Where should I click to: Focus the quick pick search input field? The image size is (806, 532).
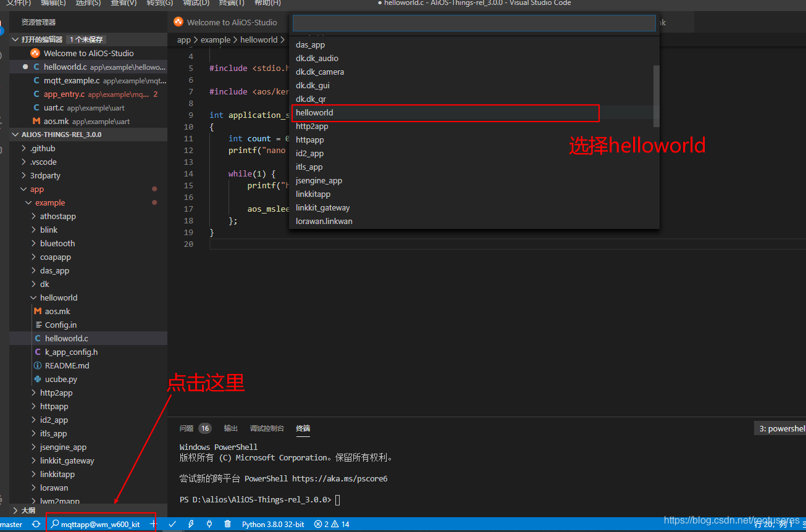(x=474, y=23)
